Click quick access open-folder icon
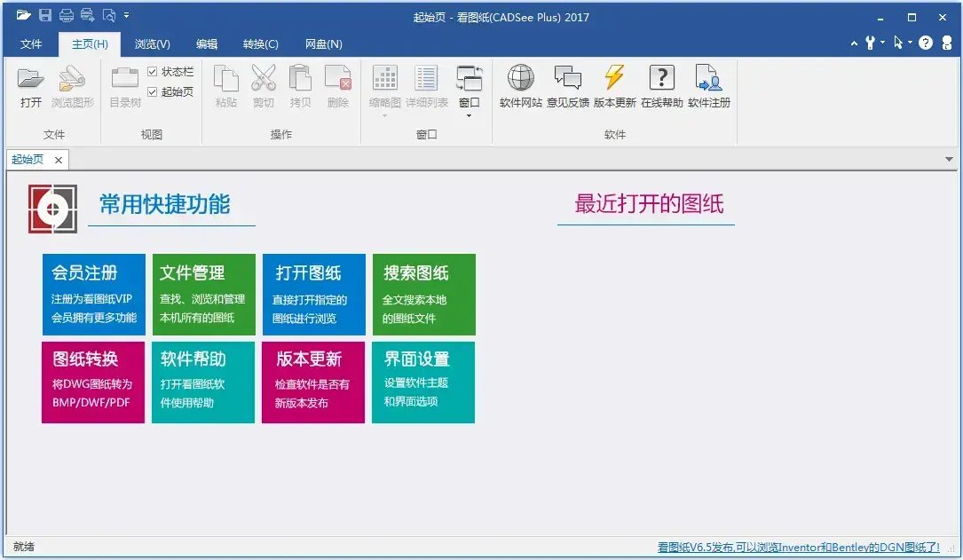 point(23,15)
